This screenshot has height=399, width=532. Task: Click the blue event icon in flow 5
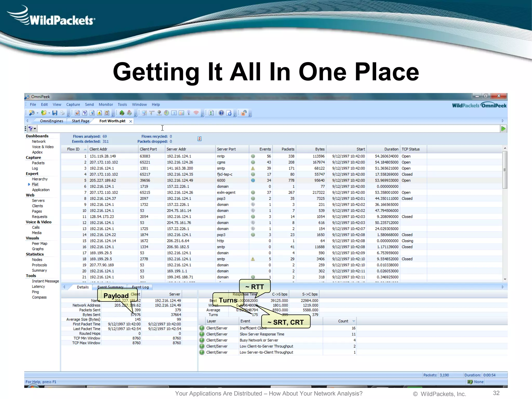253,180
